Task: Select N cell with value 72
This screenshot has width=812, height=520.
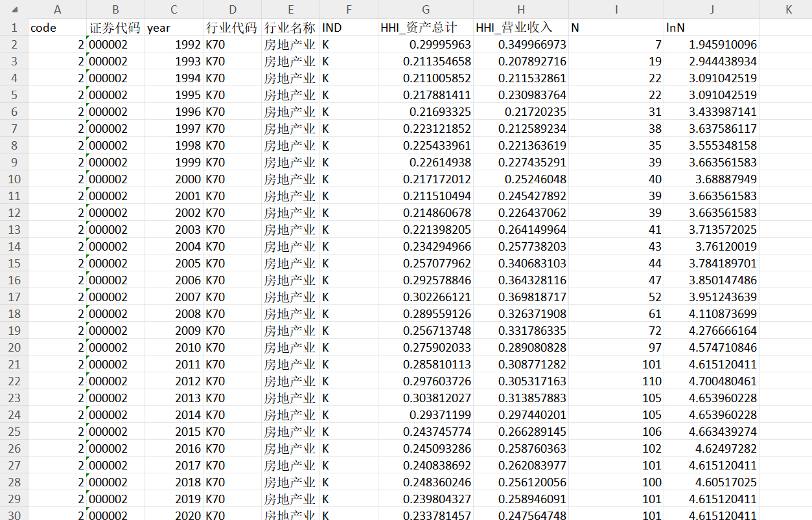Action: click(616, 331)
